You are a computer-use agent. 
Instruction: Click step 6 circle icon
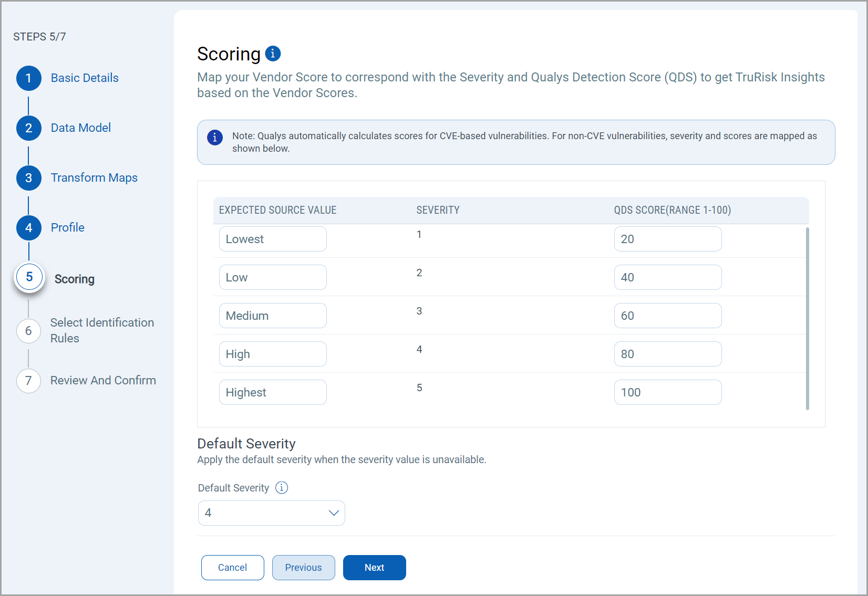coord(29,331)
